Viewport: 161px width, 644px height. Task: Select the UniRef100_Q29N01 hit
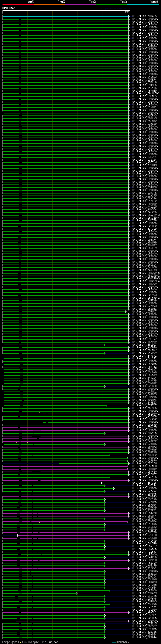[x=144, y=392]
